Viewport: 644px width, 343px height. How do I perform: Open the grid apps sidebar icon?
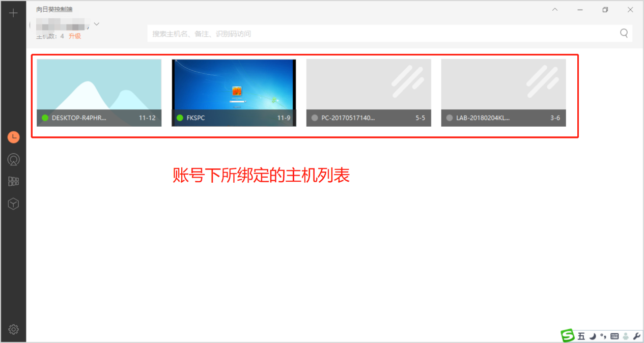click(14, 182)
